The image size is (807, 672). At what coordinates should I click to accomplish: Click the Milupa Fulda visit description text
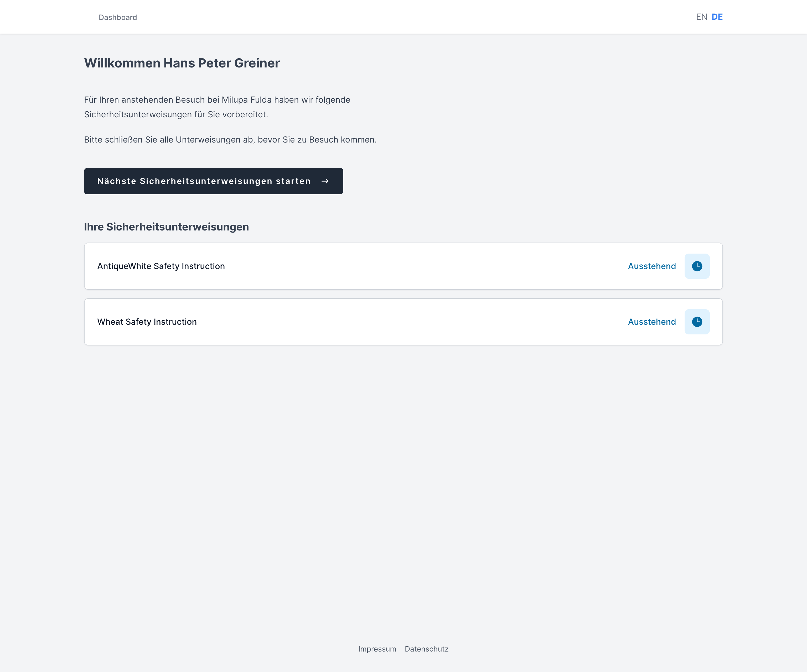coord(217,107)
